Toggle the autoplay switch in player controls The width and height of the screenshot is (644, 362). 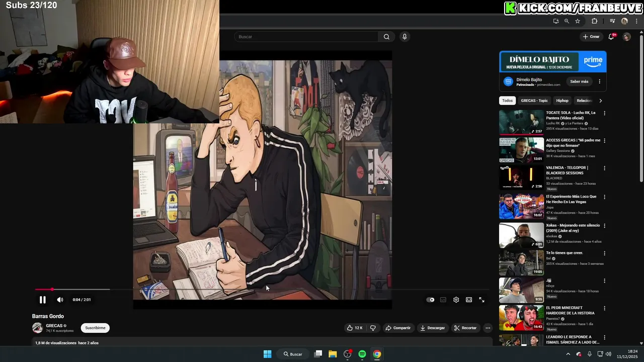click(x=430, y=300)
